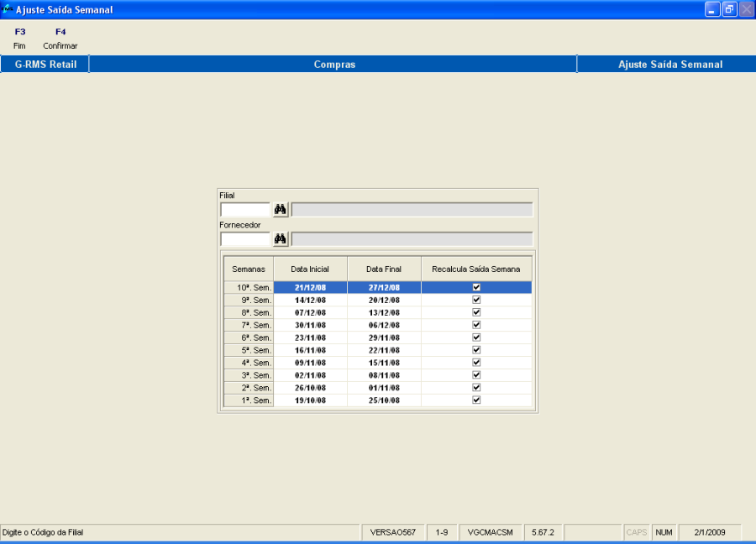The width and height of the screenshot is (756, 544).
Task: Click end date 08/11/08 cell
Action: pos(384,375)
